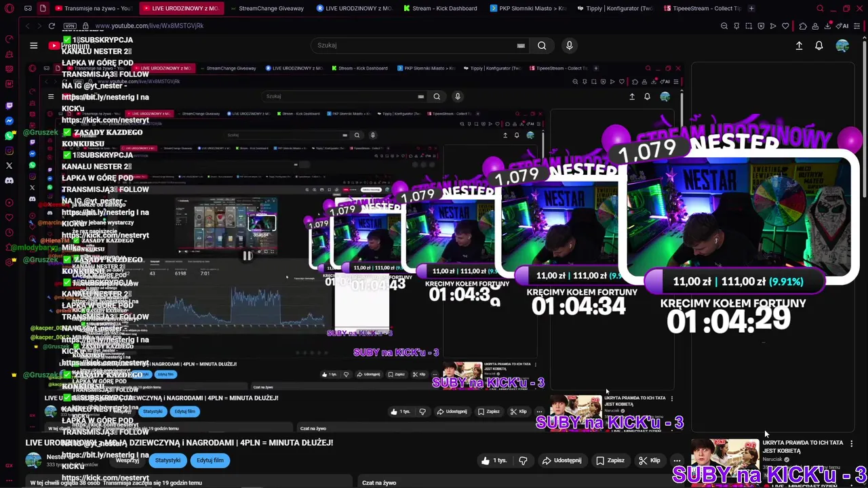Open Discord from the Opera GX sidebar

(9, 180)
